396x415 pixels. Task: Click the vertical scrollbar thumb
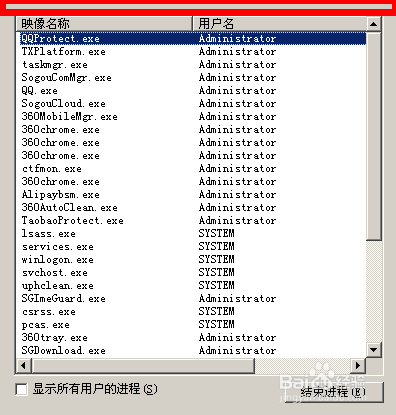tap(374, 136)
